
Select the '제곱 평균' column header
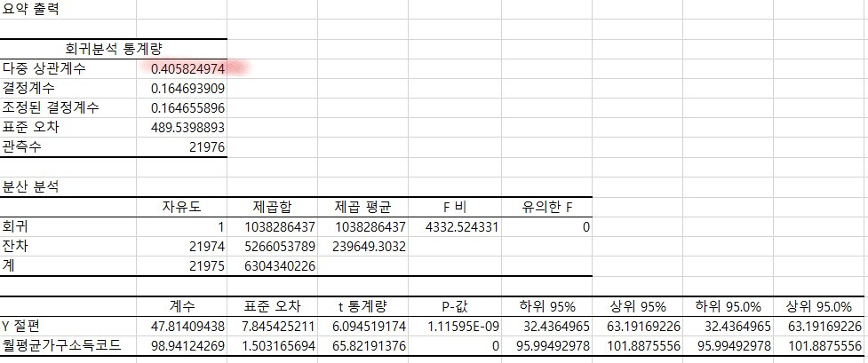tap(363, 207)
